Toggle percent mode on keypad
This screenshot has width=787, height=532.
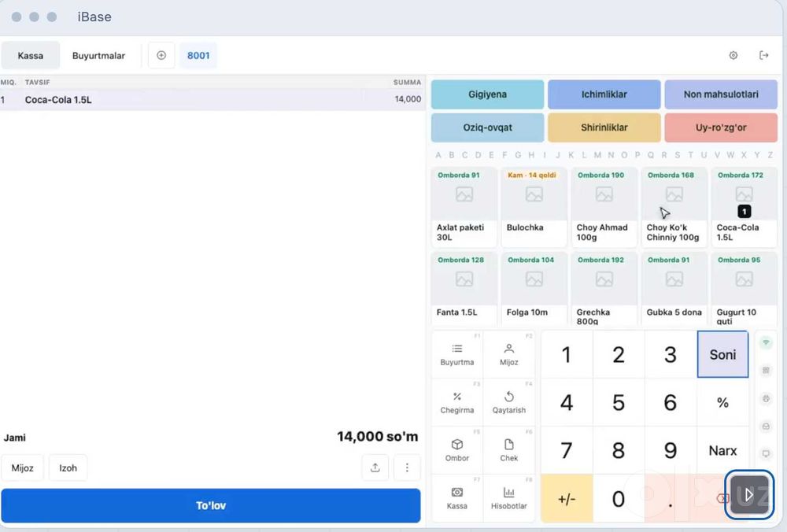click(x=722, y=402)
